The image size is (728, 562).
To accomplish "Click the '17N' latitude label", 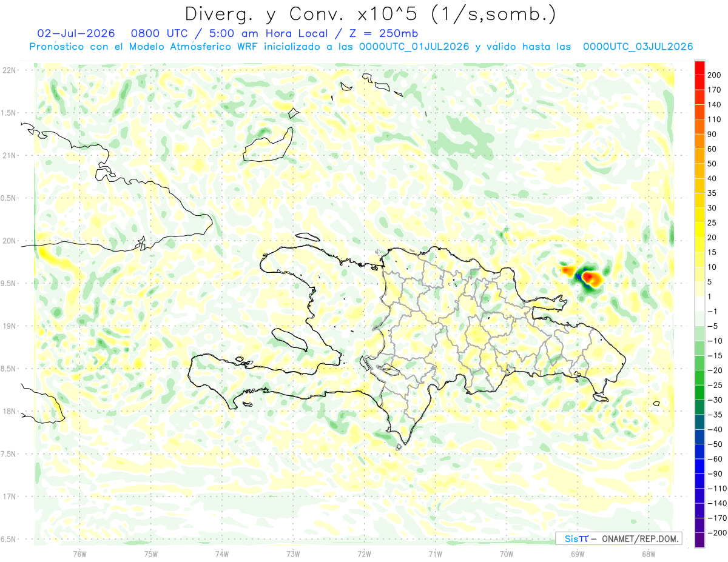I will [8, 497].
